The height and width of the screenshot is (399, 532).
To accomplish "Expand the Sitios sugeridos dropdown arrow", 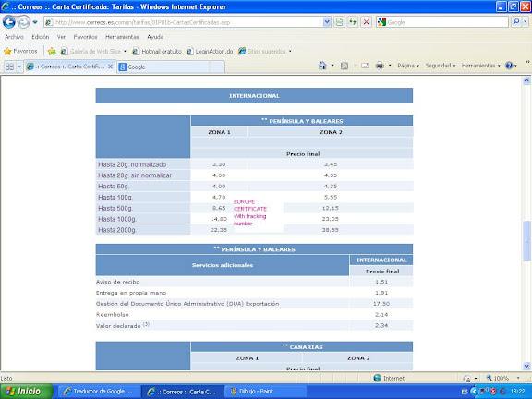I will click(x=290, y=52).
